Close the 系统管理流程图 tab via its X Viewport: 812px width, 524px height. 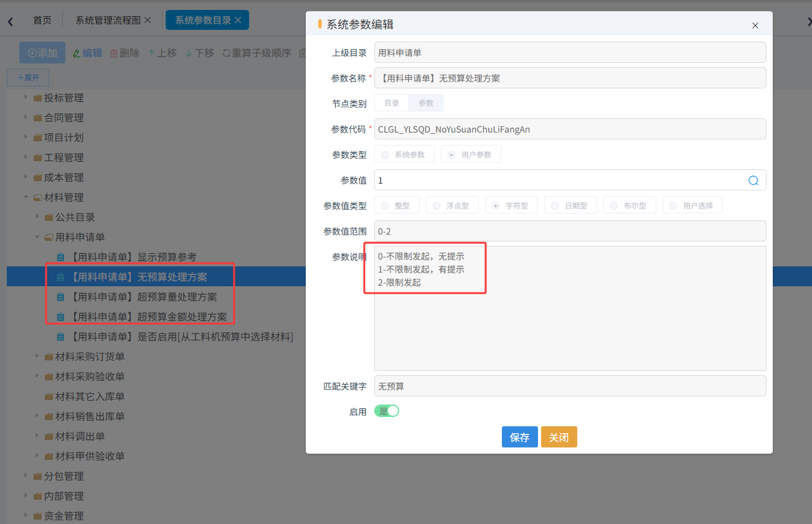[148, 20]
